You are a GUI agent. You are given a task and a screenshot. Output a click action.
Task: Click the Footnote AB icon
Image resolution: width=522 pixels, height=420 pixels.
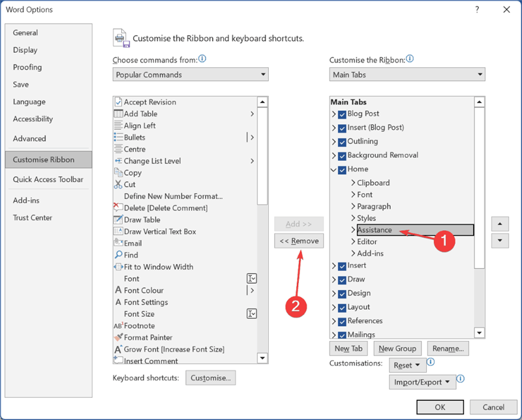(x=119, y=325)
